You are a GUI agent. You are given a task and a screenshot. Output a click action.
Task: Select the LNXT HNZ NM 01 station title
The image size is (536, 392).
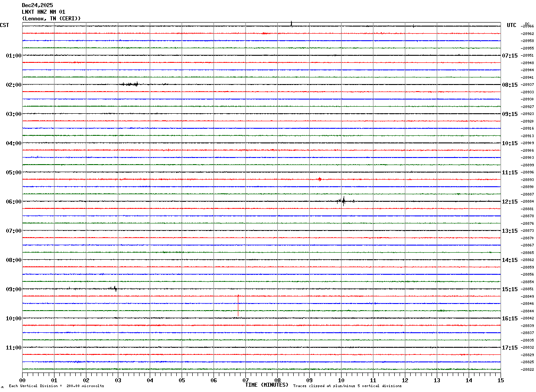(43, 12)
